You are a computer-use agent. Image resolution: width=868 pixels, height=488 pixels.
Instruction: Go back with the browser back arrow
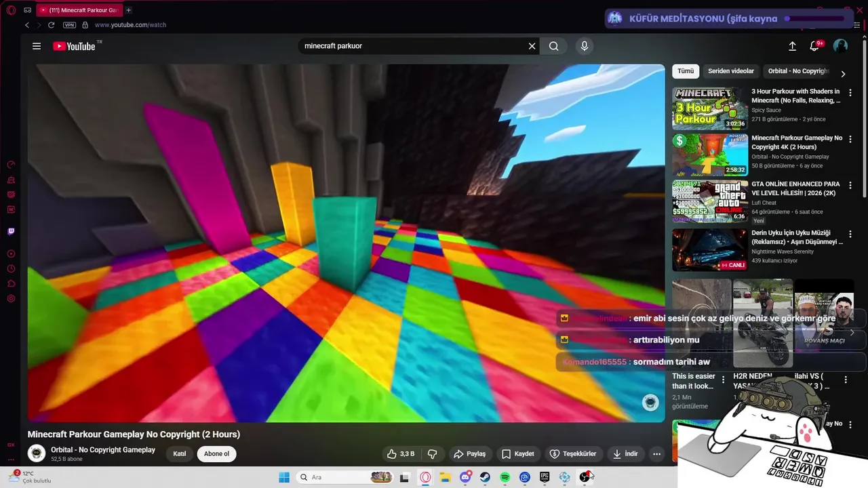click(27, 25)
